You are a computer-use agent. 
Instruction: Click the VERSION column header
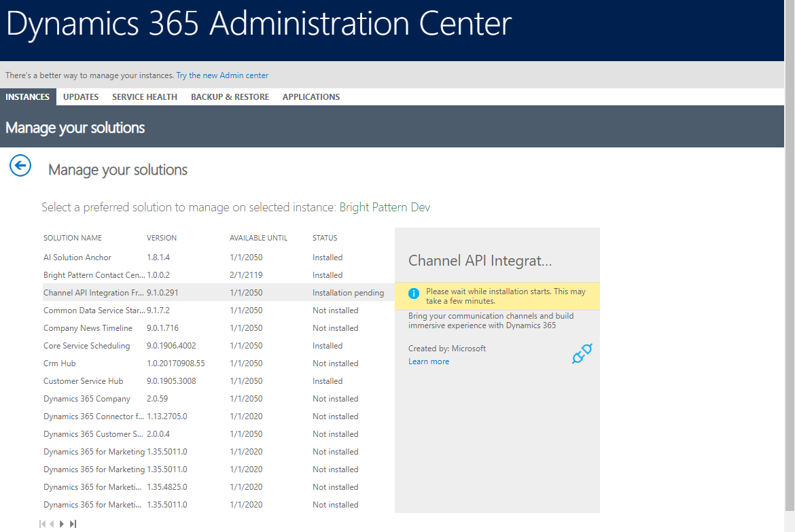tap(162, 238)
